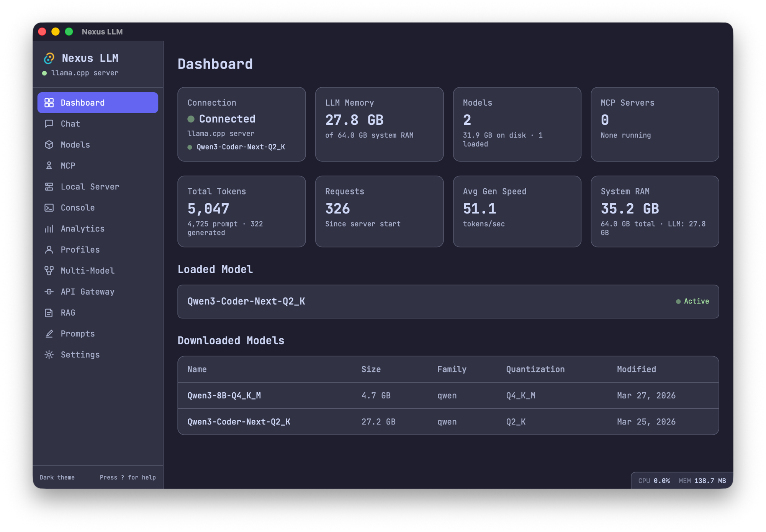Open Analytics using the bar chart icon
Screen dimensions: 766x532
pyautogui.click(x=49, y=228)
